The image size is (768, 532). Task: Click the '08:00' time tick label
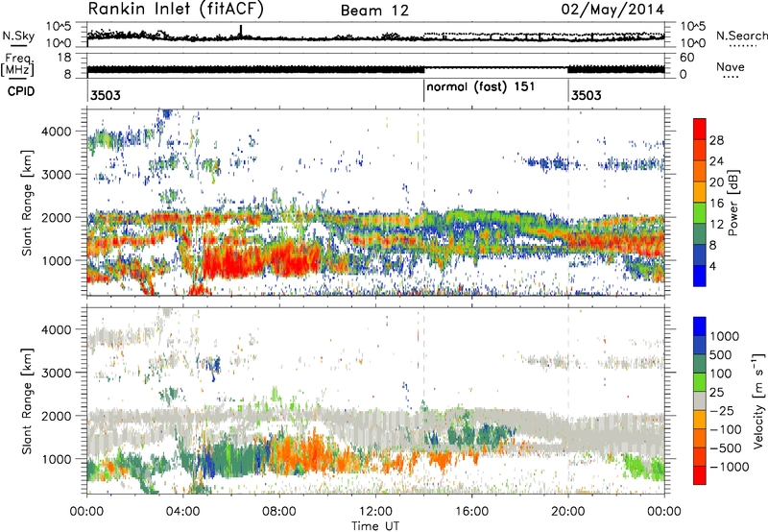tap(279, 512)
